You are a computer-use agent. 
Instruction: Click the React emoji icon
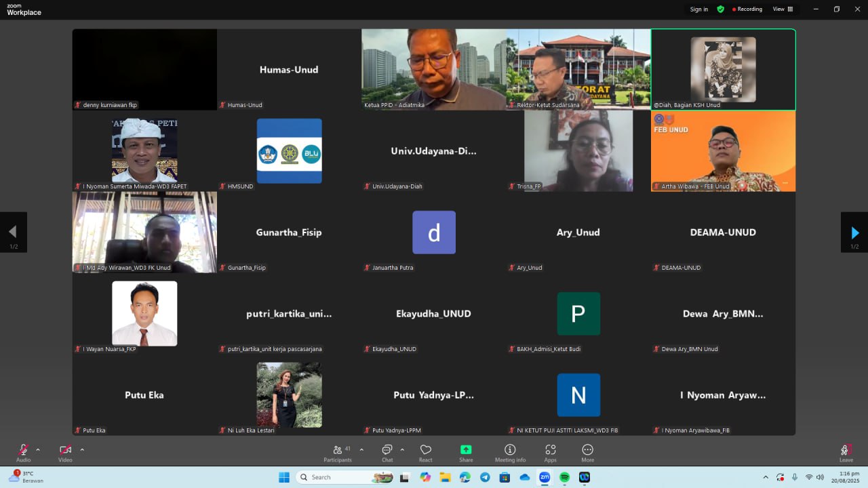pos(426,450)
